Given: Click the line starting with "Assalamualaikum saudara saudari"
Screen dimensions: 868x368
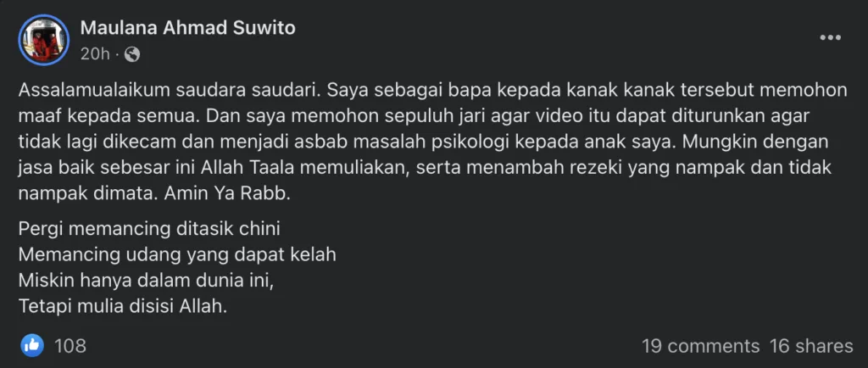Looking at the screenshot, I should [433, 90].
